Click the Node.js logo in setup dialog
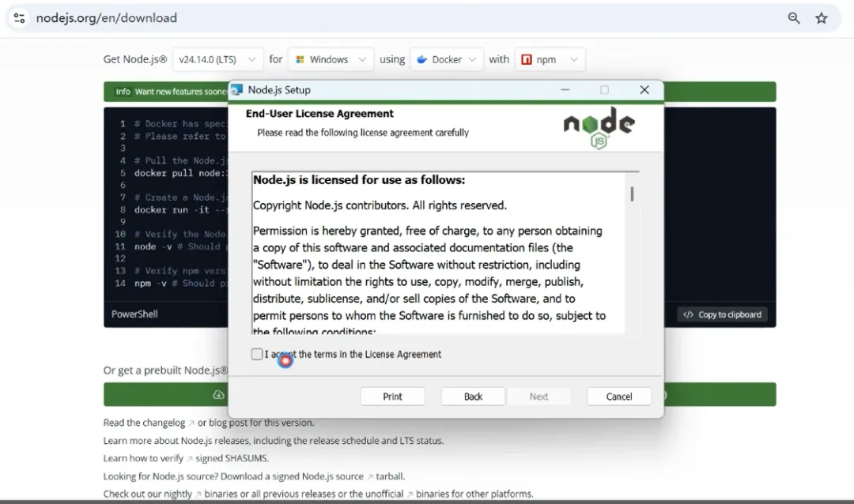854x504 pixels. (x=599, y=128)
